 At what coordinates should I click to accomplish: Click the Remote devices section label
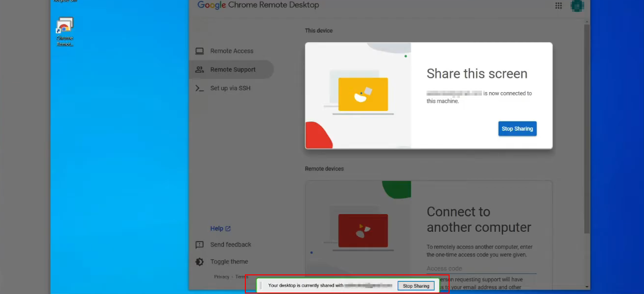click(324, 169)
